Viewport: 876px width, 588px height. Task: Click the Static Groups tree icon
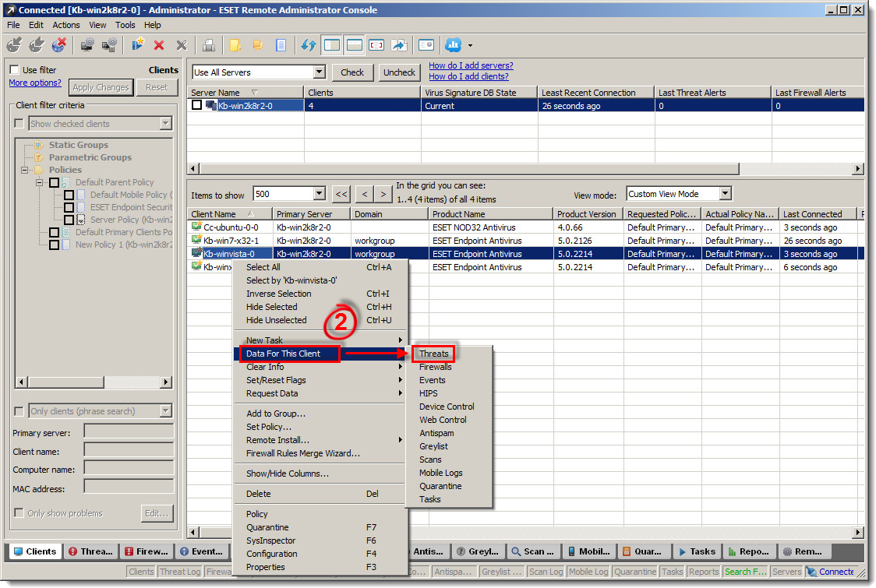pos(39,145)
